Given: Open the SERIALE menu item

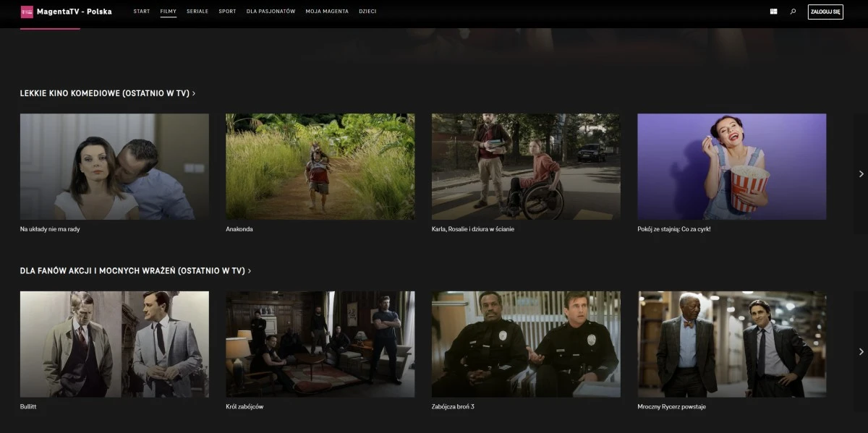Looking at the screenshot, I should (x=197, y=12).
